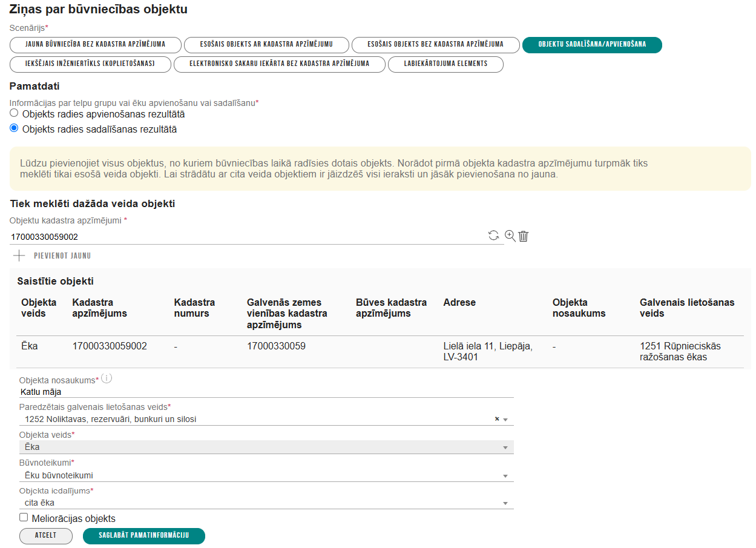Click the Objekta nosaukums text field
Screen dimensions: 756x548
coord(266,392)
